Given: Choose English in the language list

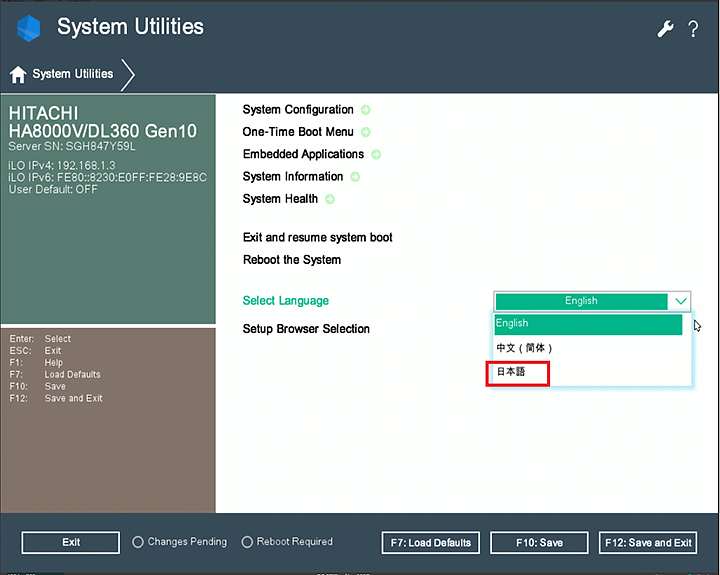Looking at the screenshot, I should pyautogui.click(x=588, y=324).
